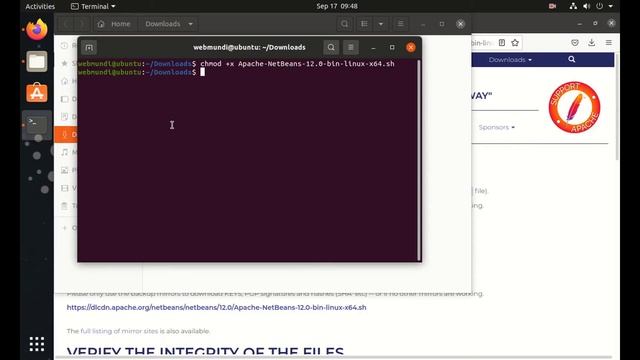Open view options dropdown in Files window

(x=381, y=24)
